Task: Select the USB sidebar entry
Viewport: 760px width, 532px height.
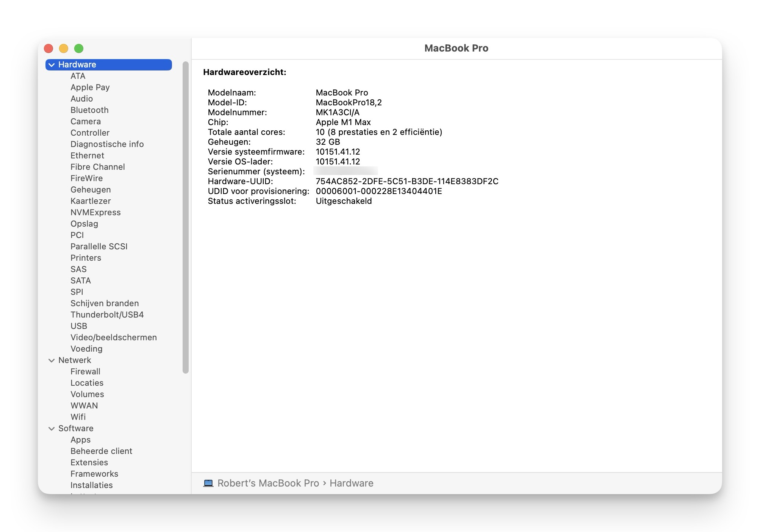Action: click(x=79, y=326)
